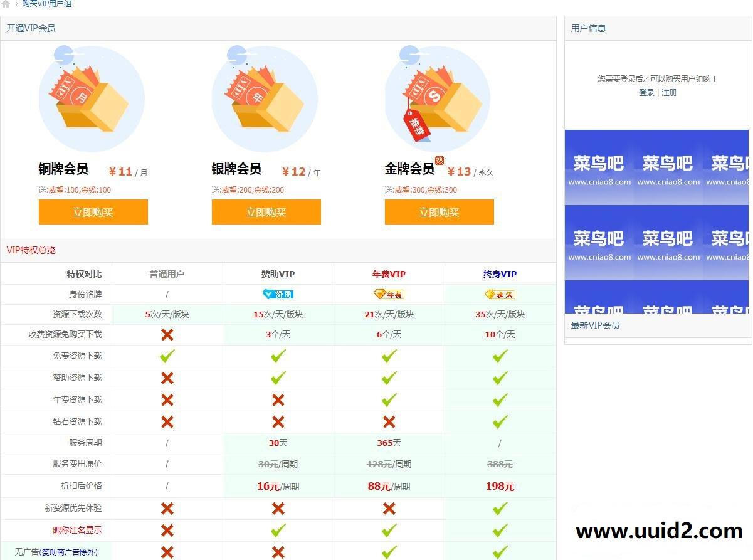
Task: Click the red cross for 年费VIP 钻石资源下载
Action: point(389,421)
